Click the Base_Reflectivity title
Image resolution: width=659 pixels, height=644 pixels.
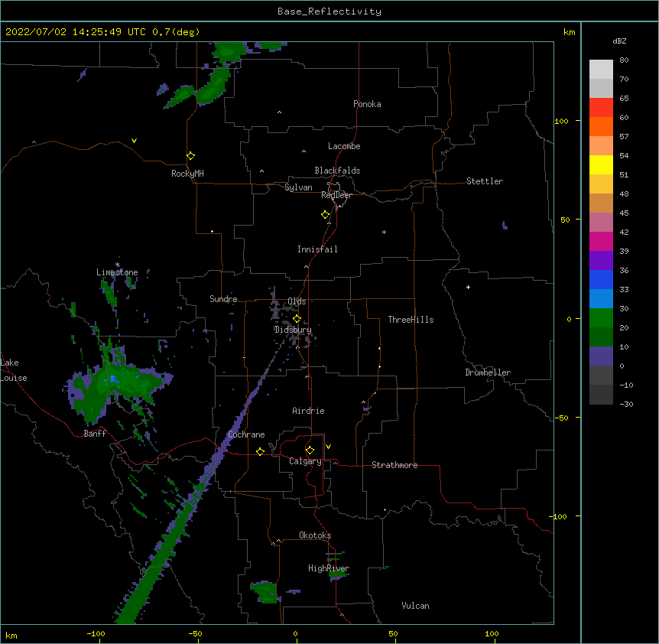tap(329, 11)
